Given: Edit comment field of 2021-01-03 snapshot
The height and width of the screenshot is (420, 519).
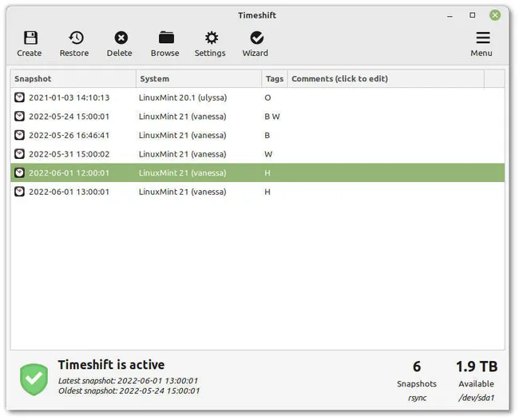Looking at the screenshot, I should [x=386, y=97].
